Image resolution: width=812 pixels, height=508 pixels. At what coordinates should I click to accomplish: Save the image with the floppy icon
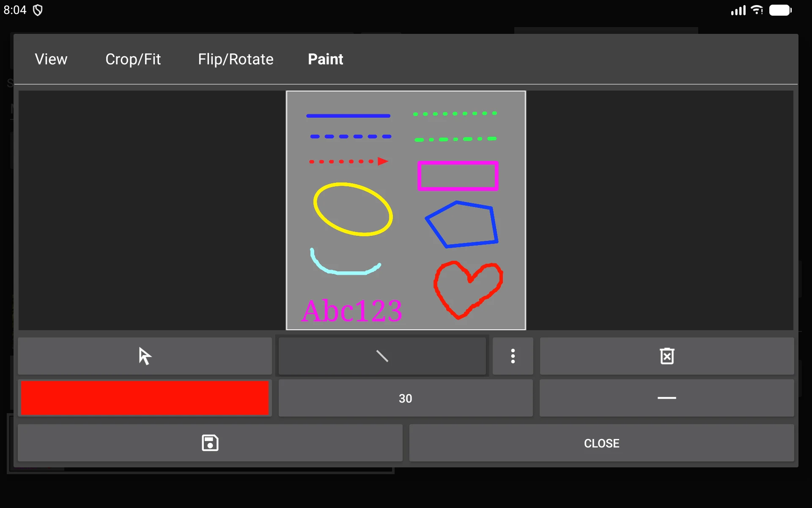click(x=210, y=443)
